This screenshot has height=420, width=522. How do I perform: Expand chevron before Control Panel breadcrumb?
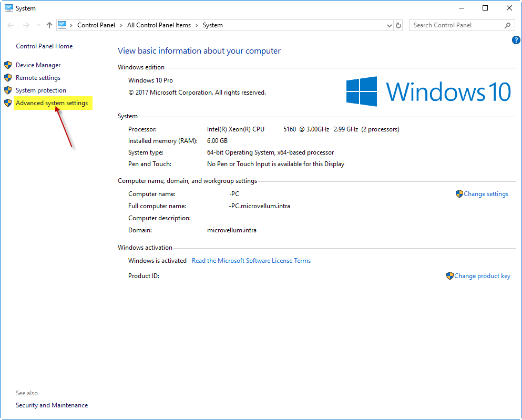point(71,26)
